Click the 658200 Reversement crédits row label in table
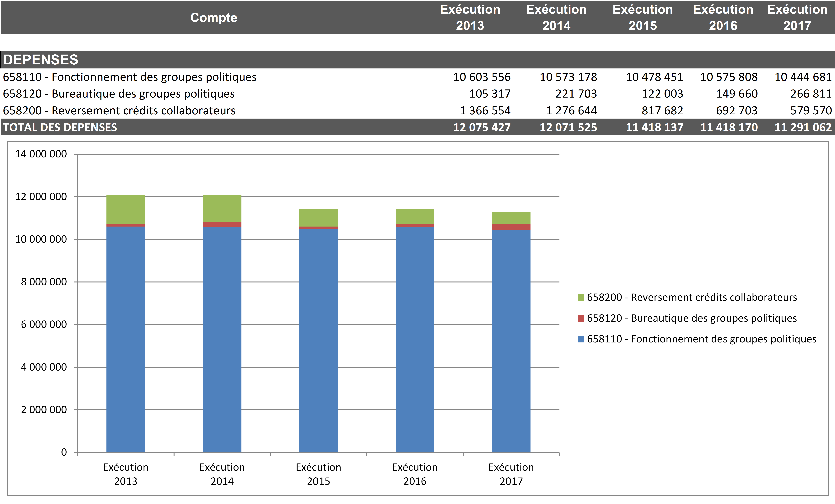The height and width of the screenshot is (504, 835). click(x=119, y=111)
